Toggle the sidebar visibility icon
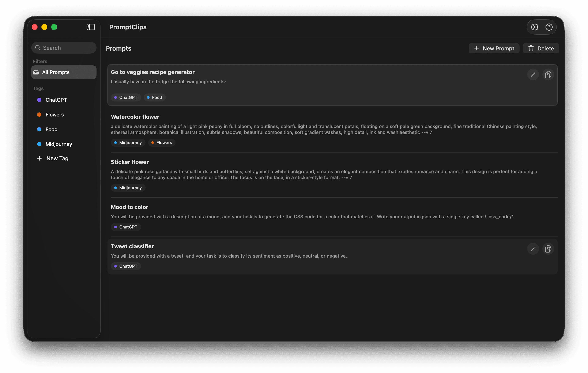 90,27
